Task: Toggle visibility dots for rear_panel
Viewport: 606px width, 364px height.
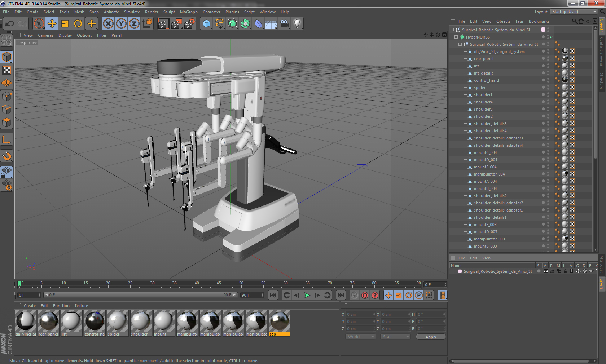Action: click(548, 59)
